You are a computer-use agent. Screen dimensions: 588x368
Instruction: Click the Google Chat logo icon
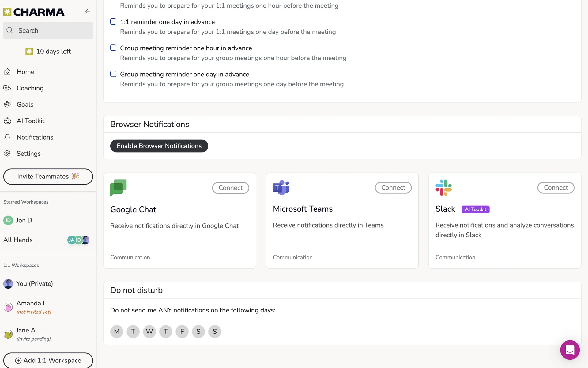[118, 187]
